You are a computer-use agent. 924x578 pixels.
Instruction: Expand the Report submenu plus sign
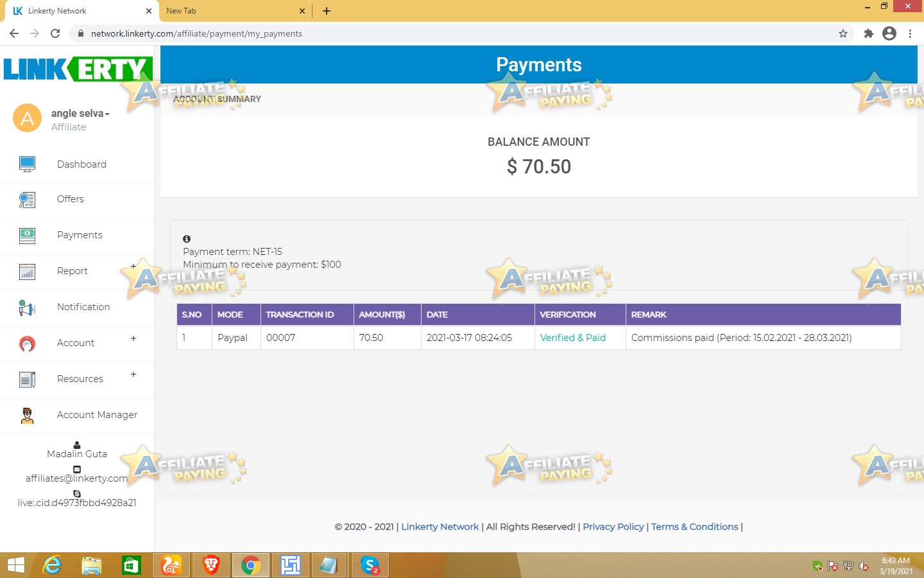133,266
